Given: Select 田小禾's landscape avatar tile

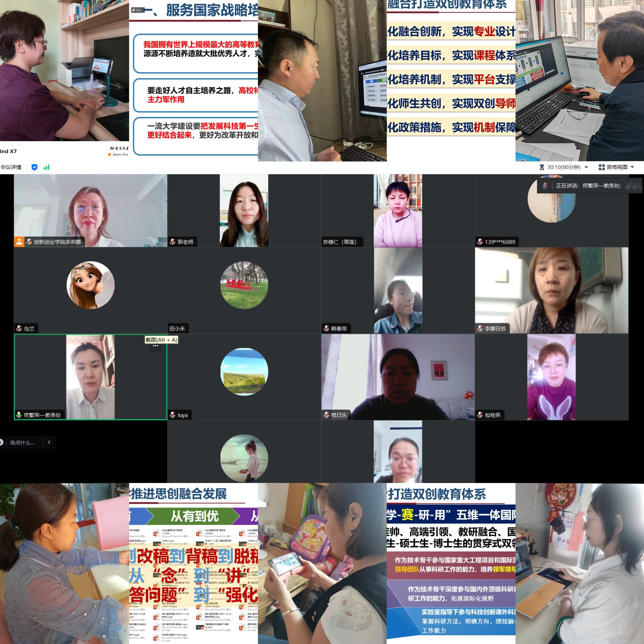Looking at the screenshot, I should [x=244, y=285].
